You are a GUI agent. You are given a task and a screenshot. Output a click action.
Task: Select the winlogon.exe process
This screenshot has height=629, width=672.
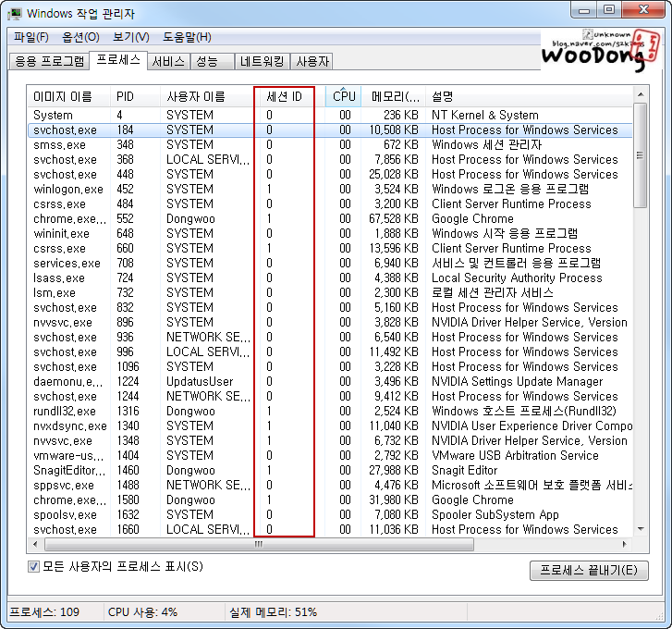330,189
